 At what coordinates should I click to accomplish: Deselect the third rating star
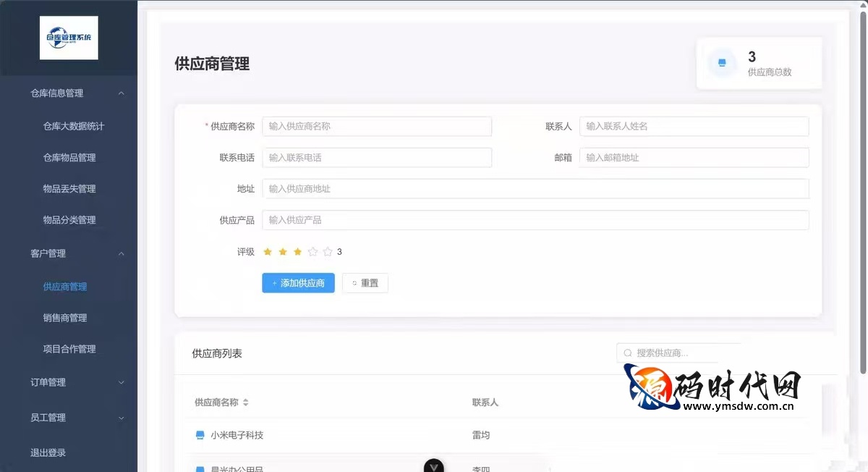pos(297,251)
